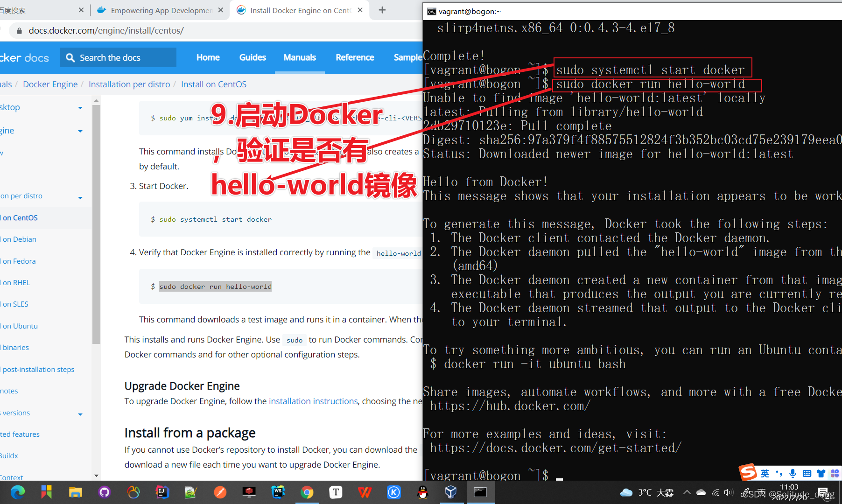Click the browser address bar URL
Viewport: 842px width, 504px height.
tap(106, 31)
